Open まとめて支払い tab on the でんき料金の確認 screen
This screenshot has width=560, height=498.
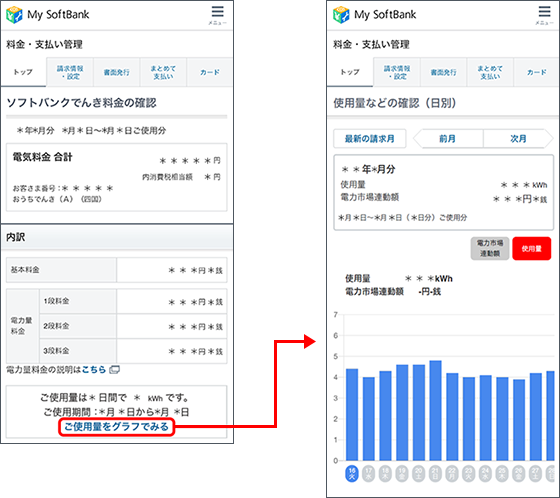[x=163, y=72]
